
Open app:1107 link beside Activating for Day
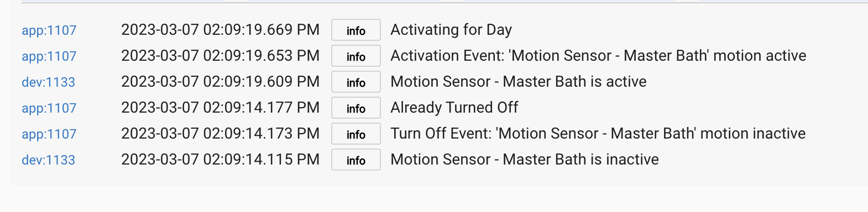point(49,30)
